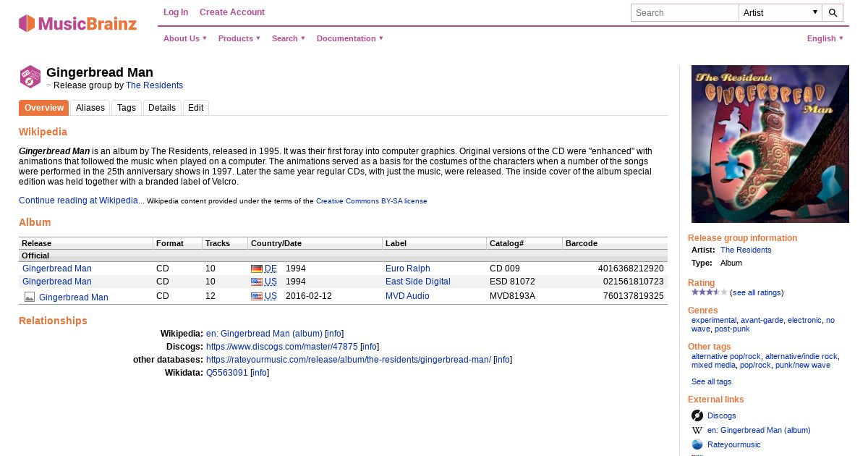Click the avant-garde genre tag
This screenshot has width=868, height=456.
pyautogui.click(x=762, y=320)
